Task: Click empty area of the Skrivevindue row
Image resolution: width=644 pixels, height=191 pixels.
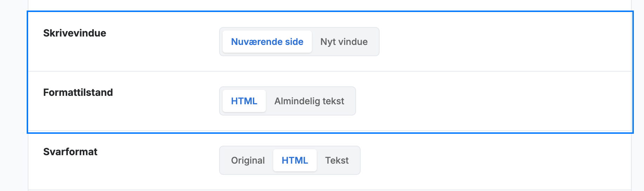Action: click(x=502, y=42)
